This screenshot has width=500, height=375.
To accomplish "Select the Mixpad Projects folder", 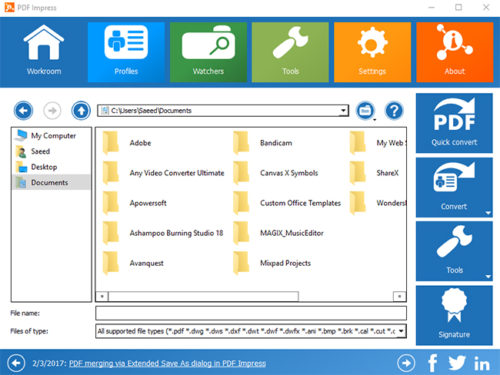I will coord(272,263).
